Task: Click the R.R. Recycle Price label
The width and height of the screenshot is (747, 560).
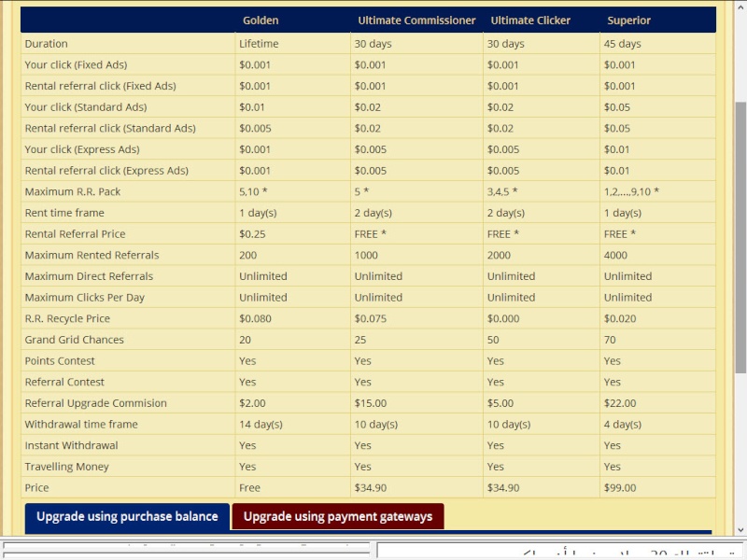Action: point(67,318)
